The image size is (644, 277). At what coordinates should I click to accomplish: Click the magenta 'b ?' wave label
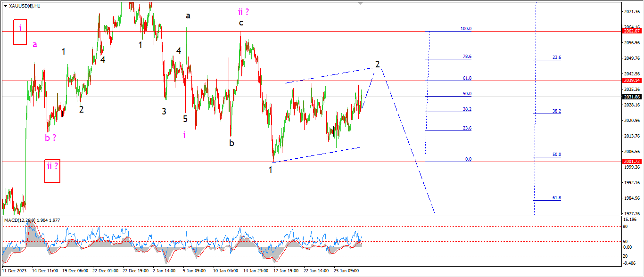pyautogui.click(x=50, y=138)
